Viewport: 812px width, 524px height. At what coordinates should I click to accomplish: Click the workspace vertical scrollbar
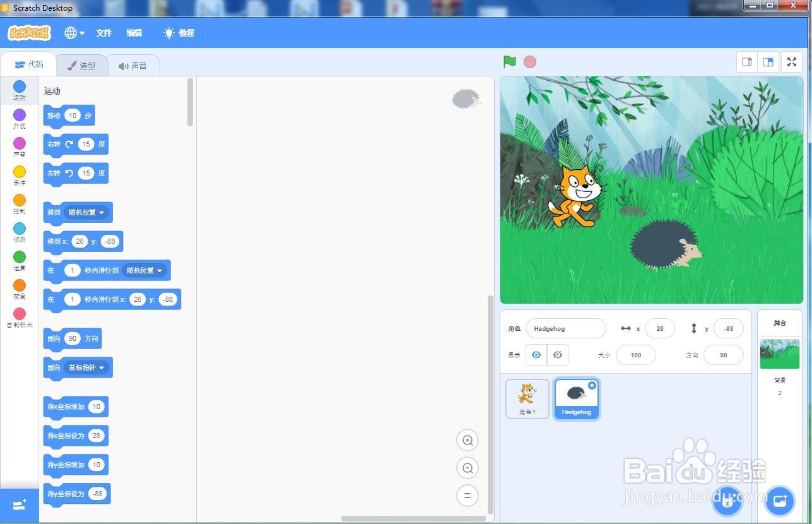tap(491, 404)
